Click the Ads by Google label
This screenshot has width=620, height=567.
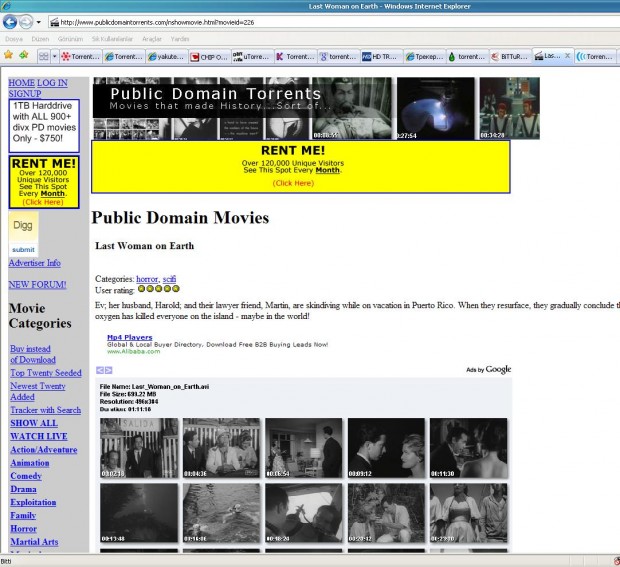pyautogui.click(x=489, y=369)
